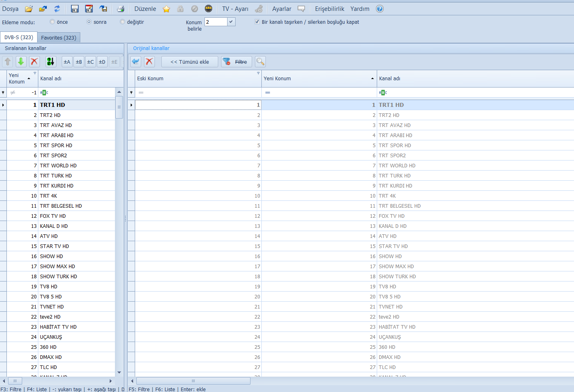Click the equals operator under Eski Konum

tap(141, 92)
